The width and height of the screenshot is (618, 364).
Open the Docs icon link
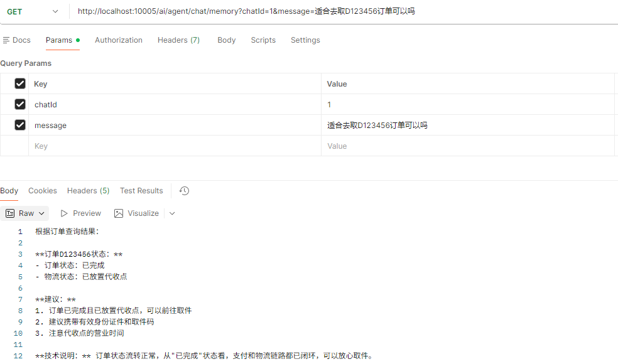pos(6,40)
